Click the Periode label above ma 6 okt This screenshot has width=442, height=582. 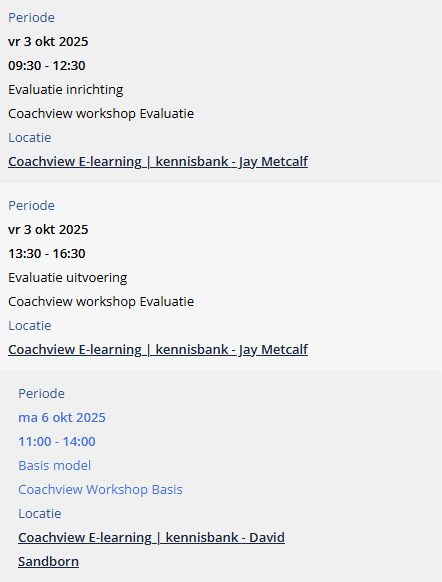pyautogui.click(x=42, y=393)
